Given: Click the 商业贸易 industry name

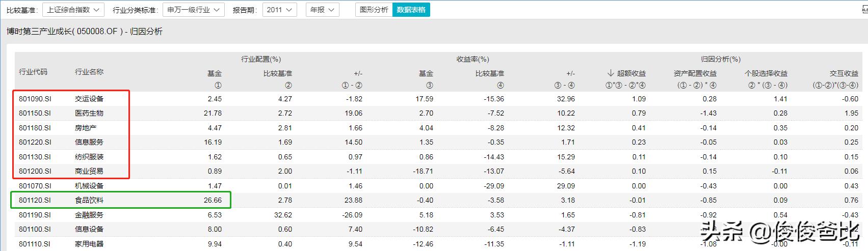Looking at the screenshot, I should (89, 171).
